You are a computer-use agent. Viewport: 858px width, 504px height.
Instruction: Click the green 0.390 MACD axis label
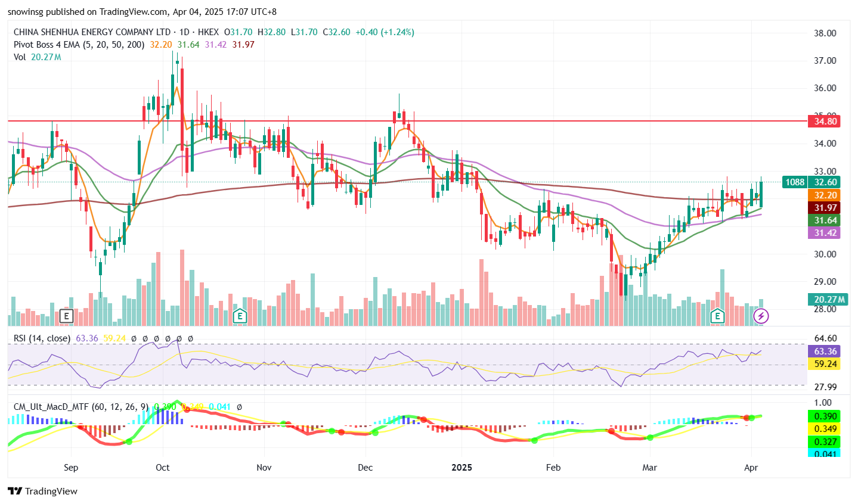click(x=823, y=416)
